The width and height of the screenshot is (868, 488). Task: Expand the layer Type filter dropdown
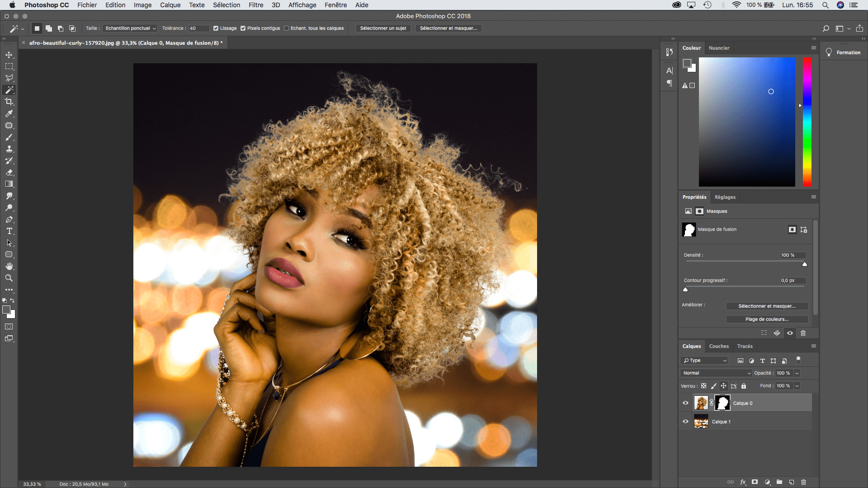[704, 360]
